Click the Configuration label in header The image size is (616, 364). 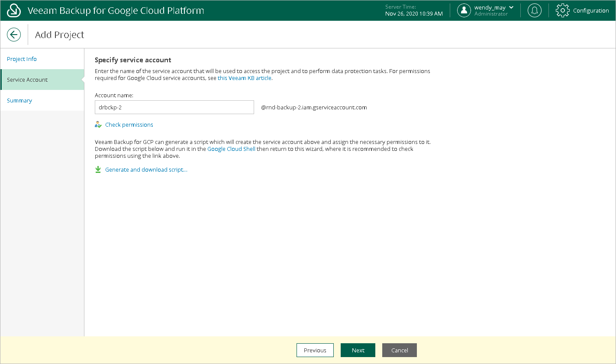click(591, 10)
